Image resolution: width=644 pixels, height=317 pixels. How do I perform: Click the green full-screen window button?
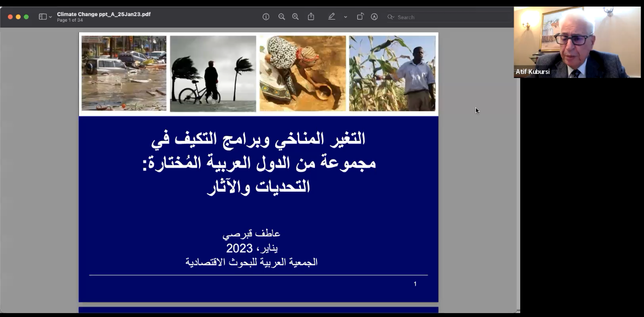pyautogui.click(x=26, y=17)
